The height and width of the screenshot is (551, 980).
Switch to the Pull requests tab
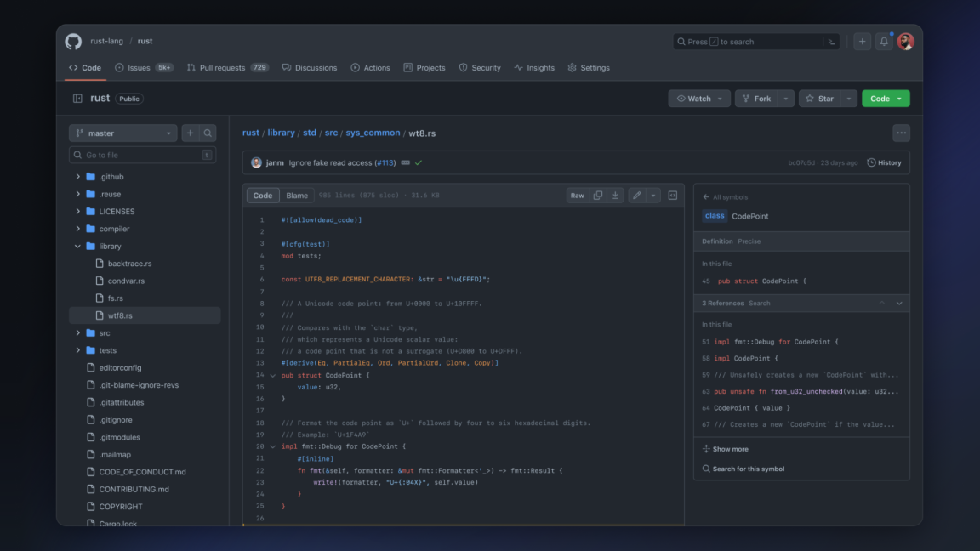click(221, 67)
